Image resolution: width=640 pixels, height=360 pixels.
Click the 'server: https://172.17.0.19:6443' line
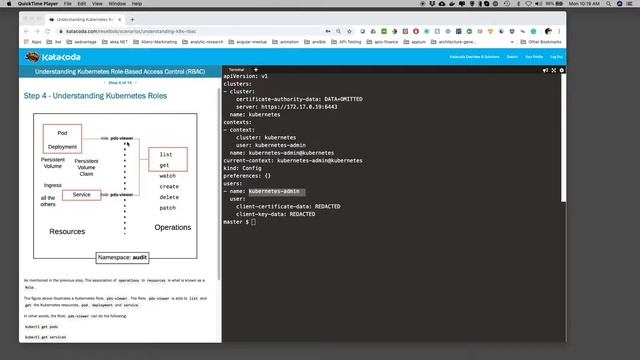[x=287, y=107]
